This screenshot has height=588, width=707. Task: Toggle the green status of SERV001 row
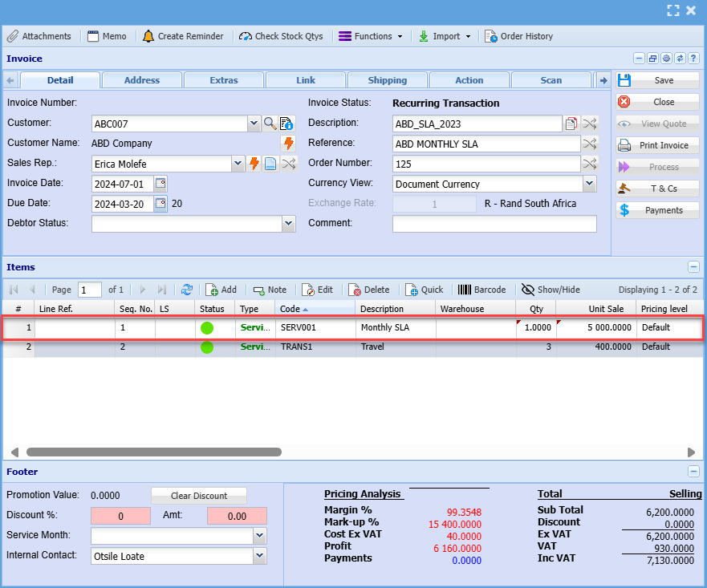[207, 327]
